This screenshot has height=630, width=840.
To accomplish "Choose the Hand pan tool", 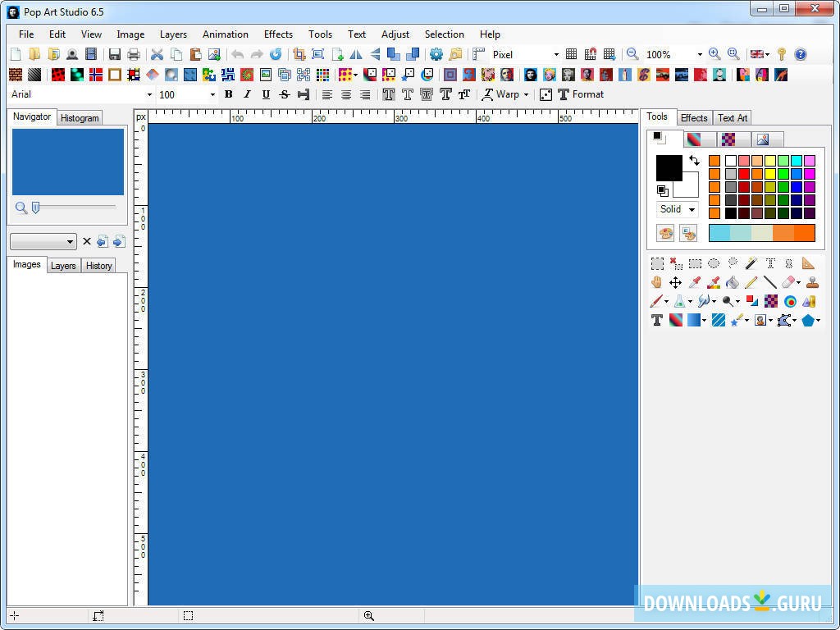I will pyautogui.click(x=656, y=282).
